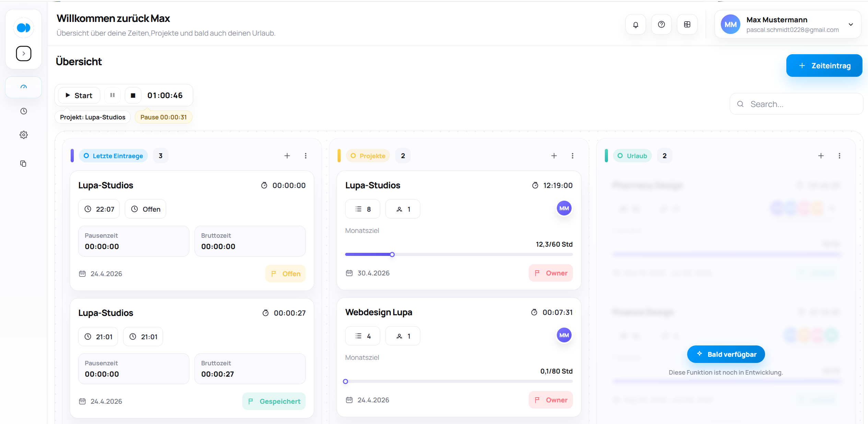Select the Projekte column tag
The image size is (868, 424).
(368, 156)
